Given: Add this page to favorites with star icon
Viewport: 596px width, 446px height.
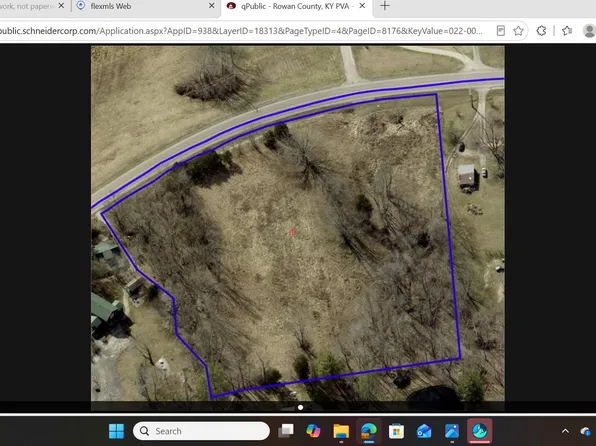Looking at the screenshot, I should coord(518,31).
